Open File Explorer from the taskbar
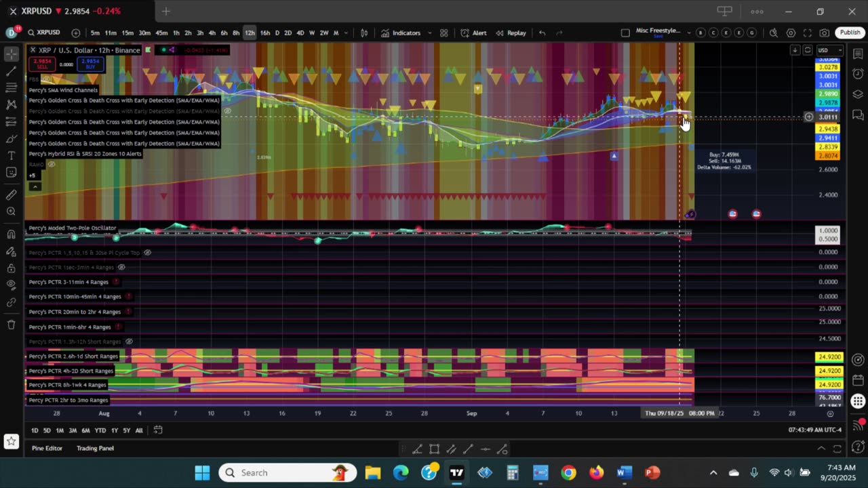Viewport: 868px width, 488px height. (x=372, y=472)
